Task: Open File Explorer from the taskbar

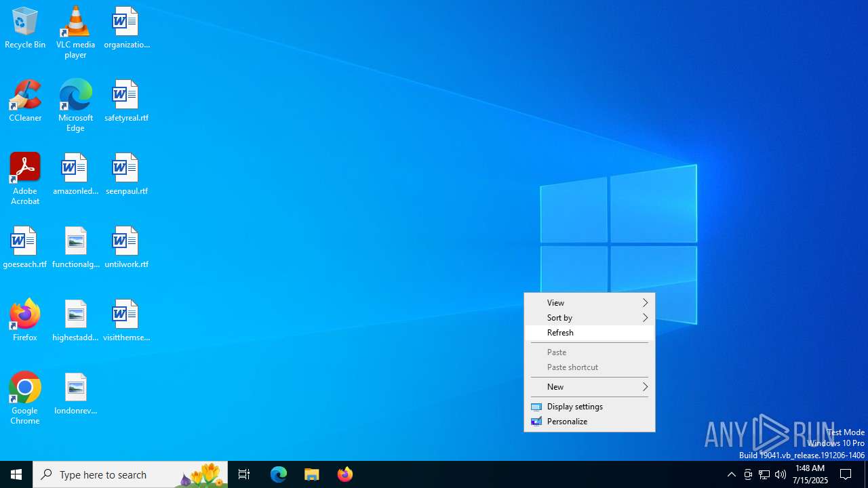Action: (x=312, y=474)
